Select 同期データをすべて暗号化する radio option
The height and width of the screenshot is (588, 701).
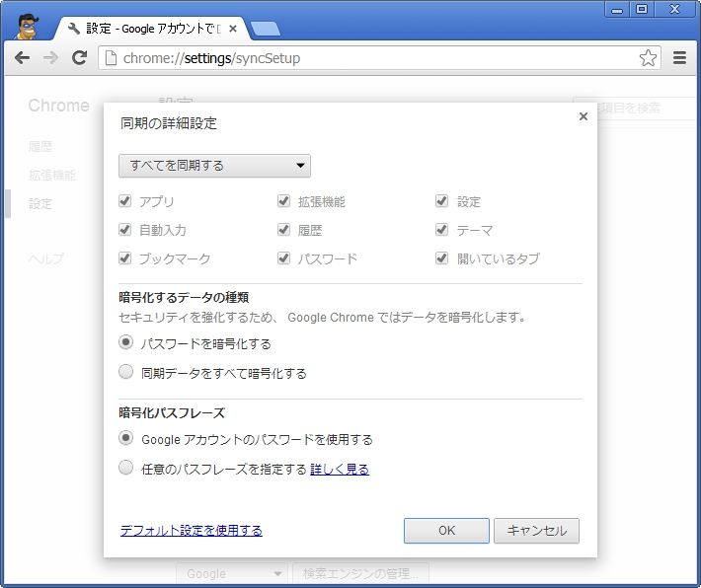[x=125, y=372]
